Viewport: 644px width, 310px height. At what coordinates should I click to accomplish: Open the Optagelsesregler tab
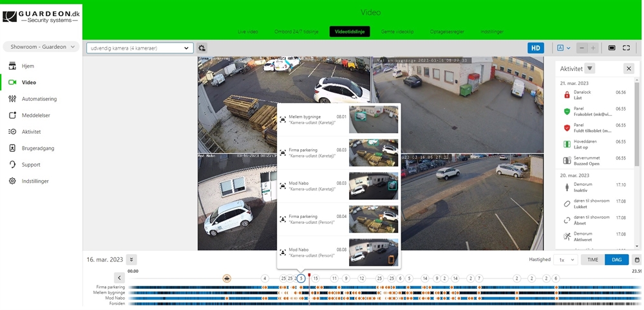[x=447, y=32]
